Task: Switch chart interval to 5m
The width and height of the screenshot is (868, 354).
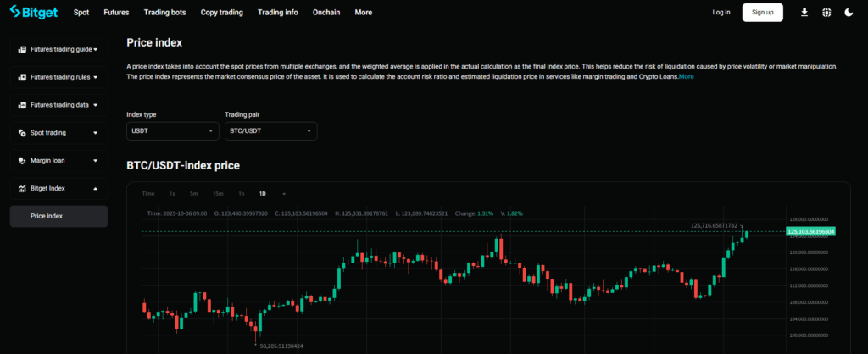Action: 194,194
